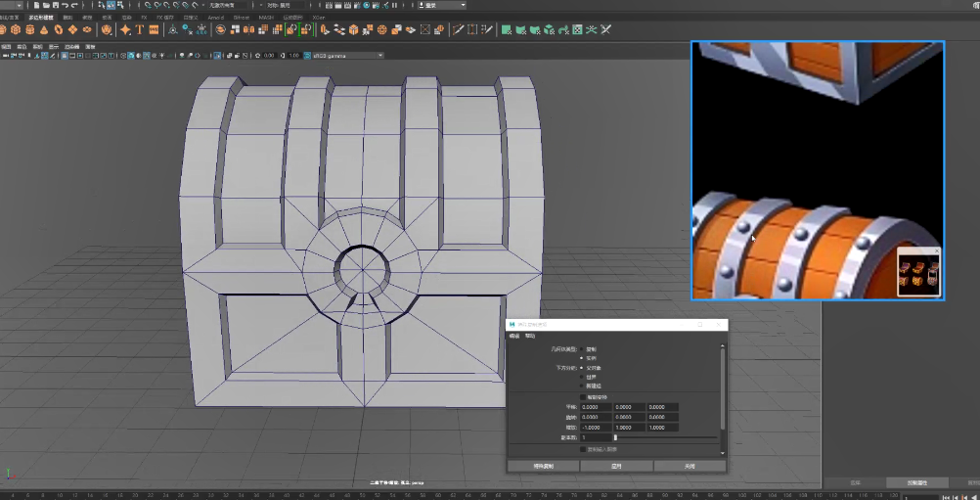Open the 编辑 menu in duplicate dialog

click(513, 336)
